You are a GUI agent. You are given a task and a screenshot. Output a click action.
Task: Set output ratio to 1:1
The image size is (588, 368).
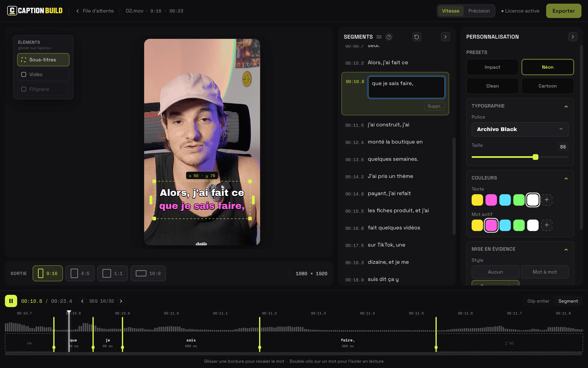[x=112, y=273]
